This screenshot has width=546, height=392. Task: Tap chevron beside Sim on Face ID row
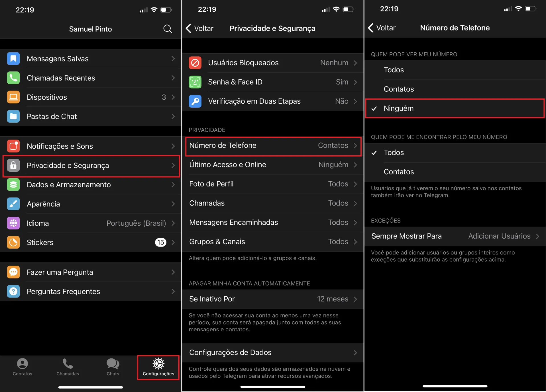click(x=355, y=82)
